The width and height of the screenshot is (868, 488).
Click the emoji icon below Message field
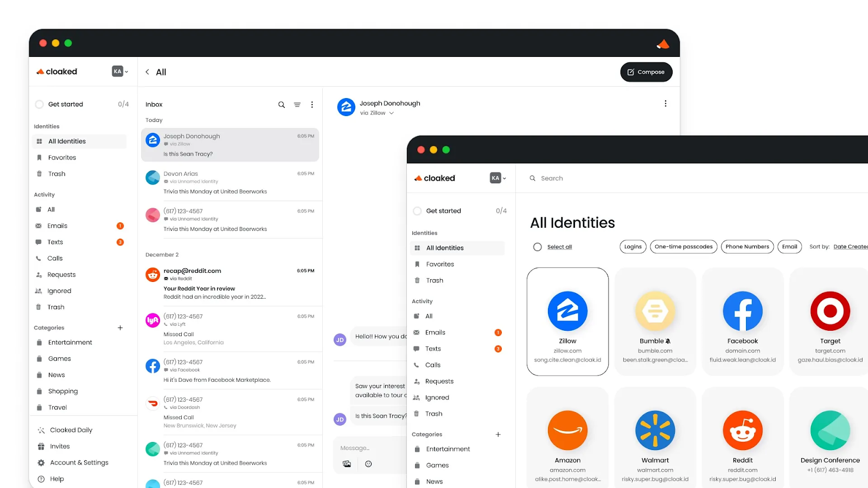click(368, 464)
